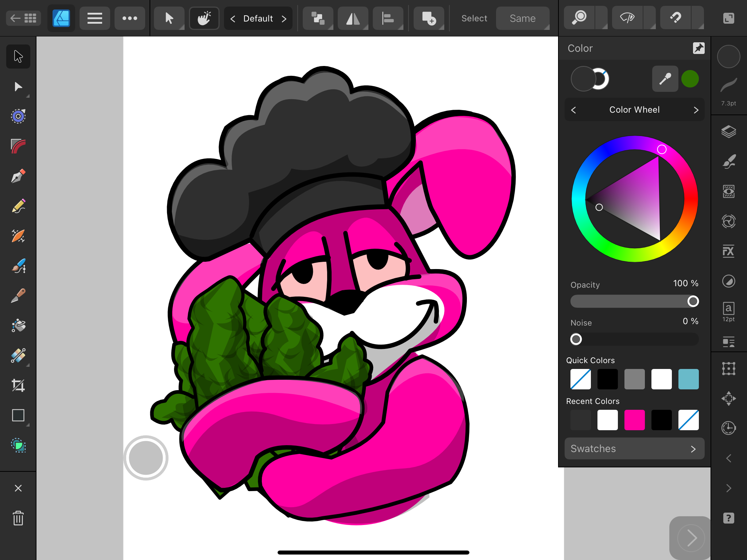Open the Layers studio panel
Image resolution: width=747 pixels, height=560 pixels.
[x=728, y=132]
